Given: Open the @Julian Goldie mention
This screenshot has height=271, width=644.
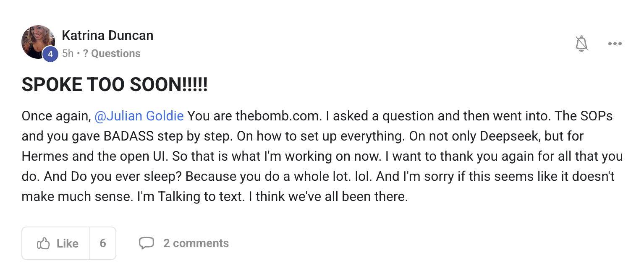Looking at the screenshot, I should point(139,116).
